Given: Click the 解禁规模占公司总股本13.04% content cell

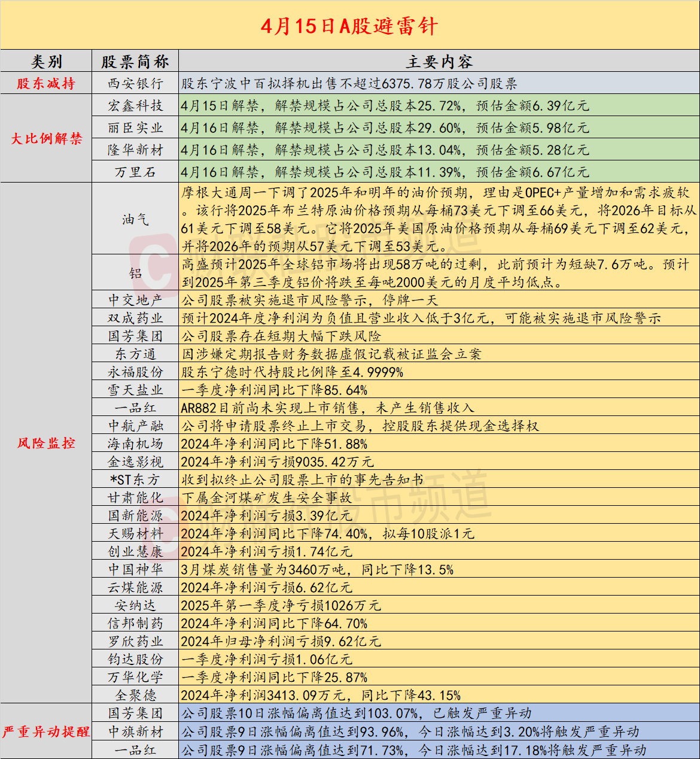Looking at the screenshot, I should [439, 150].
